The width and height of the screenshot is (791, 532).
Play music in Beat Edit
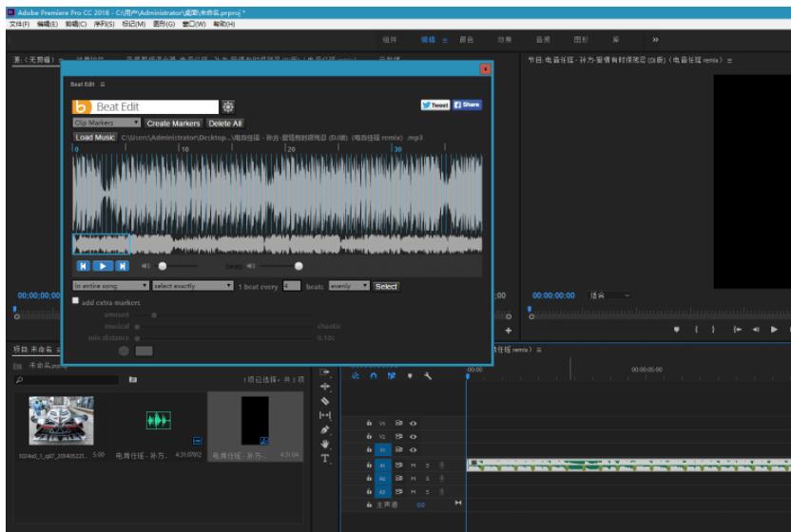click(x=103, y=266)
